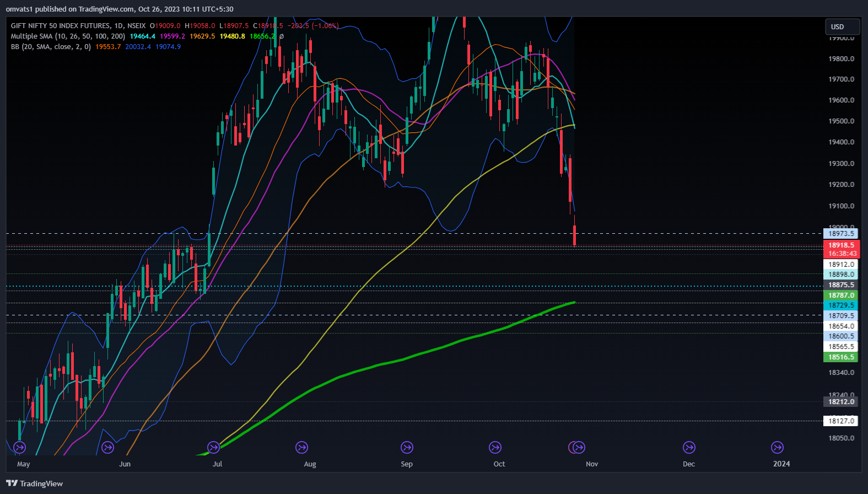Select the cyan 18729.5 price label
This screenshot has width=868, height=494.
click(840, 305)
